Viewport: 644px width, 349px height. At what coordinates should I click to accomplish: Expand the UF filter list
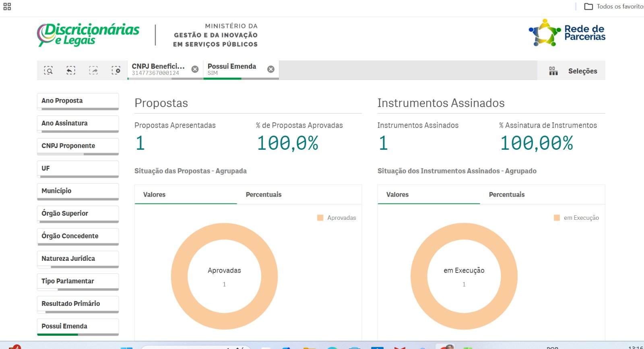pos(78,168)
